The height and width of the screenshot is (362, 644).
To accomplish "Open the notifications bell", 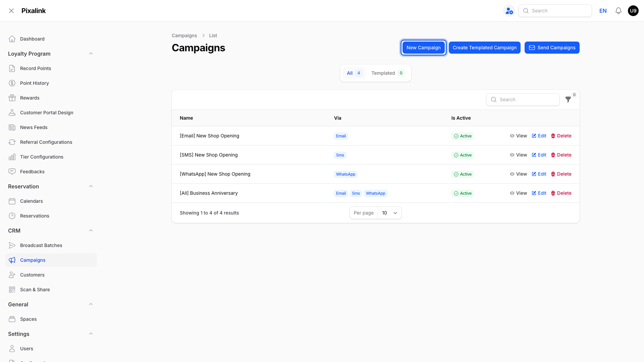I will (619, 11).
